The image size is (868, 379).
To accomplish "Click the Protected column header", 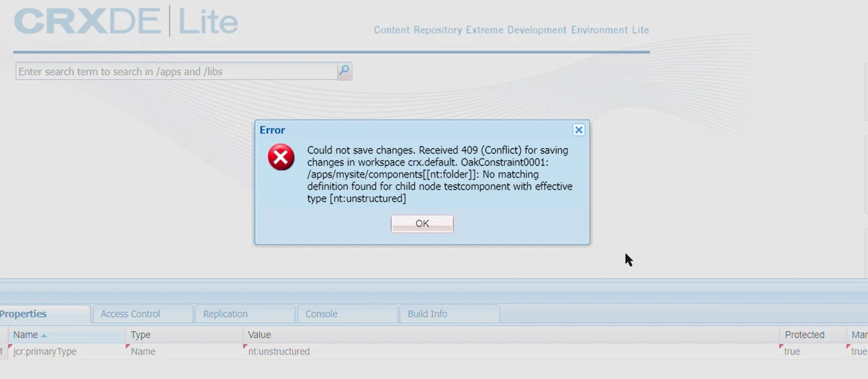I will [x=812, y=335].
